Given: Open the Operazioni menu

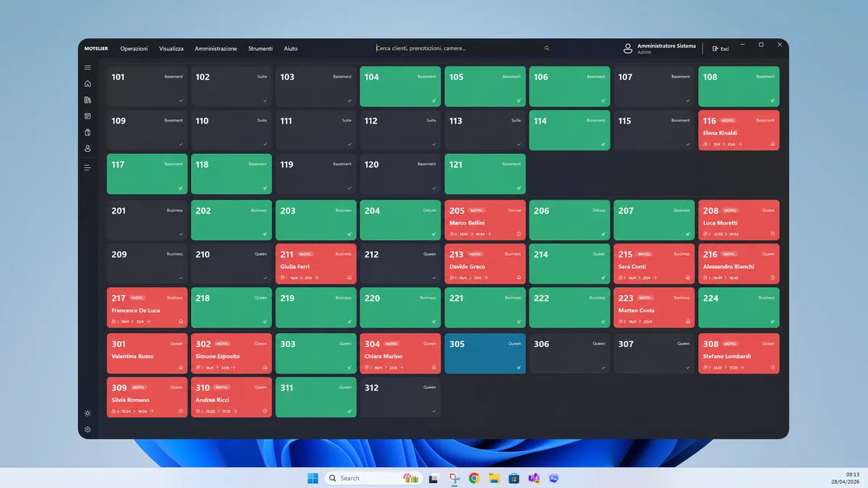Looking at the screenshot, I should tap(134, 48).
